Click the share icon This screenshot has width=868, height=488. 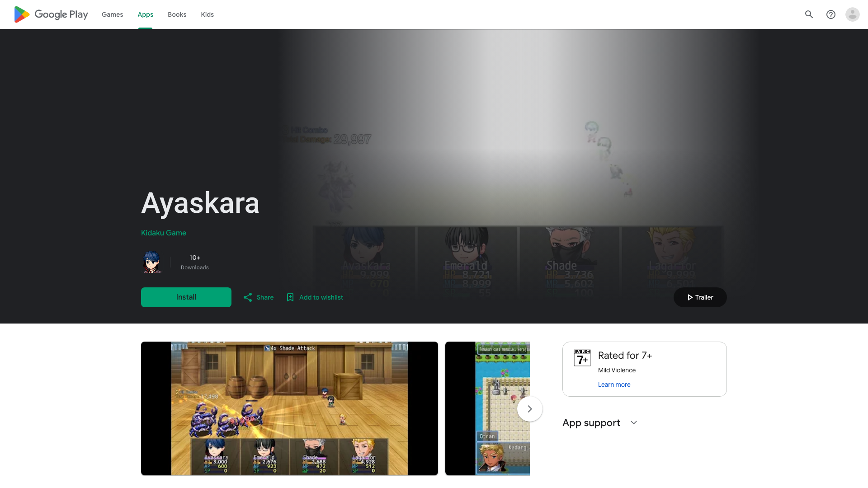(x=248, y=297)
